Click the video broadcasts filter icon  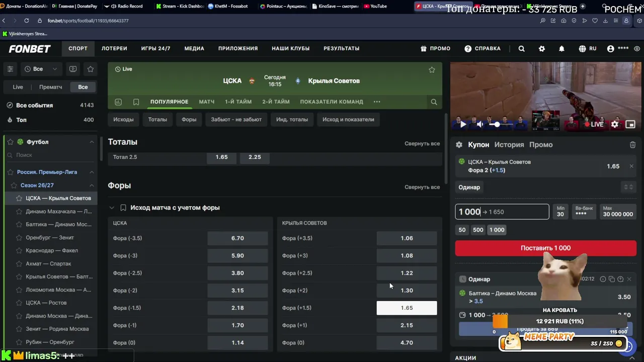[73, 69]
